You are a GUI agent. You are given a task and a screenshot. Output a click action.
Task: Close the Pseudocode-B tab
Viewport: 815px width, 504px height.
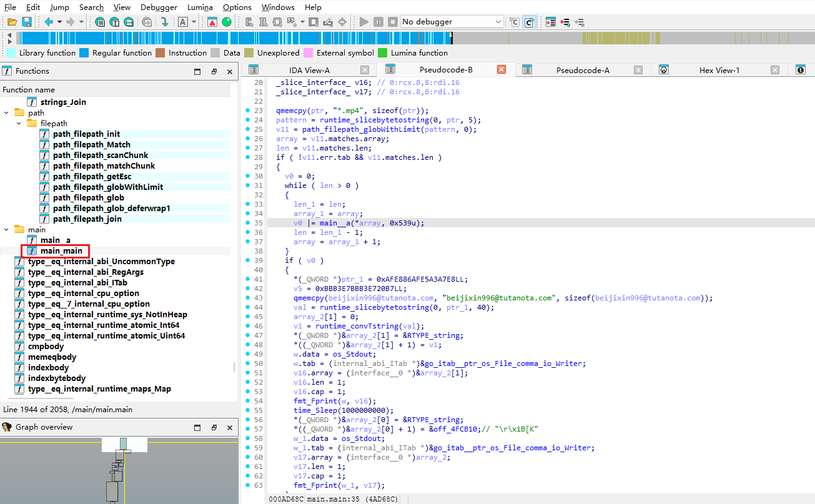[x=501, y=70]
